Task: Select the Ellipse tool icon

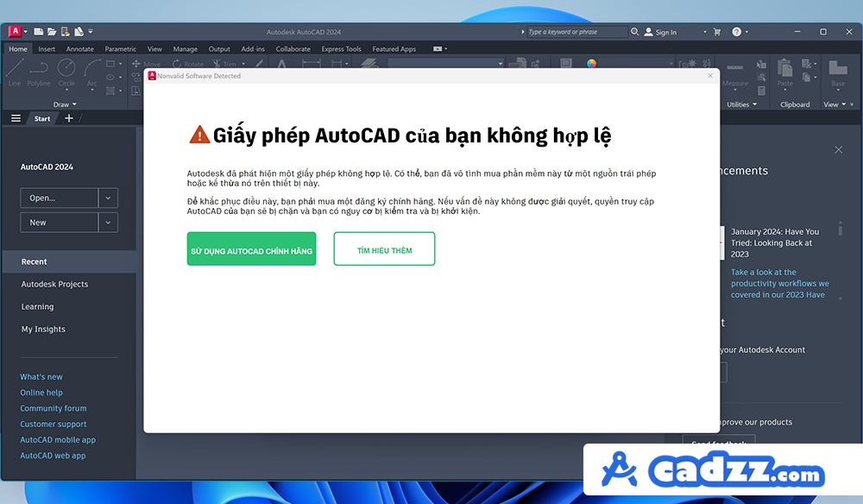Action: (110, 77)
